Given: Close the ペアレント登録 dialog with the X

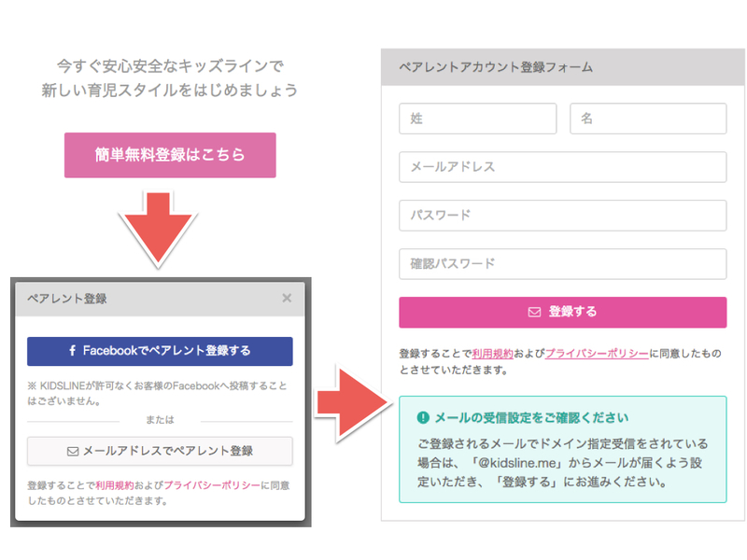Looking at the screenshot, I should [287, 298].
